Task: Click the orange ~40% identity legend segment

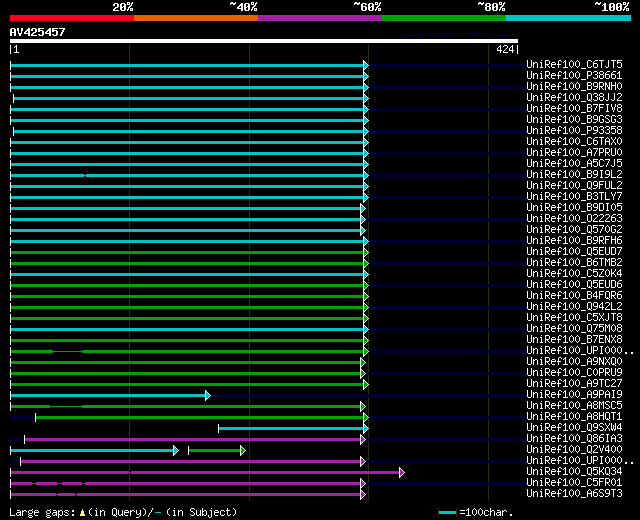Action: (x=195, y=17)
